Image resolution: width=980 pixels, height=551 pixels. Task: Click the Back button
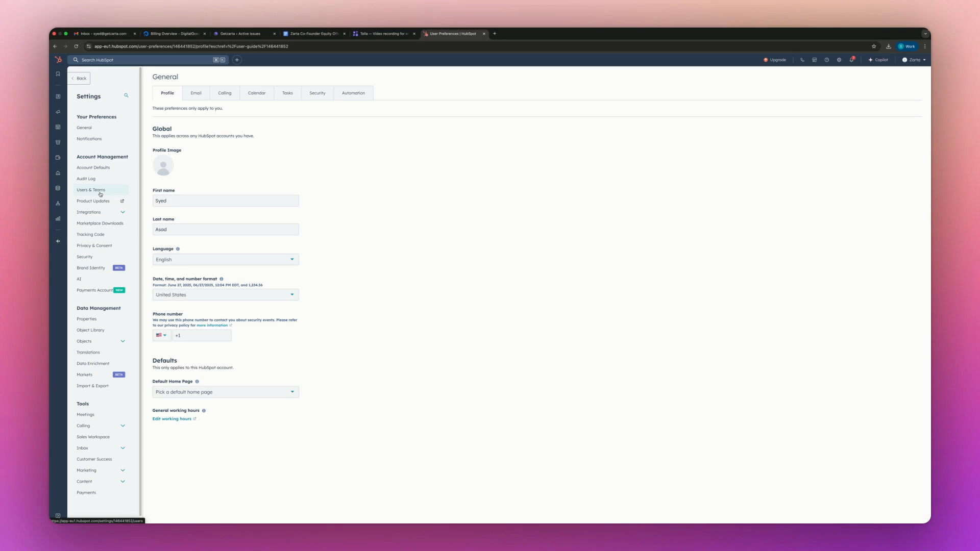(79, 78)
